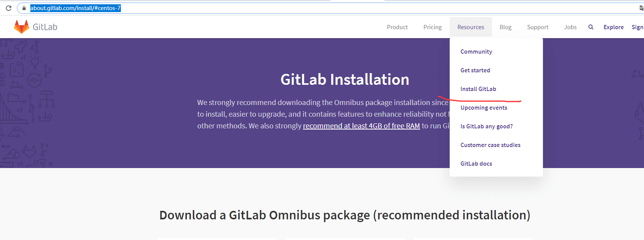This screenshot has height=240, width=644.
Task: Open the search magnifier icon
Action: tap(591, 27)
